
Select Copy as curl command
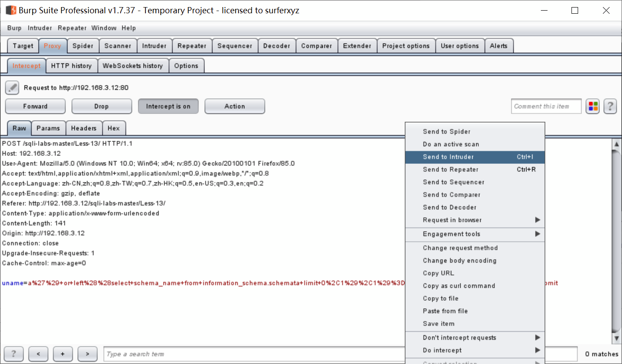click(475, 286)
